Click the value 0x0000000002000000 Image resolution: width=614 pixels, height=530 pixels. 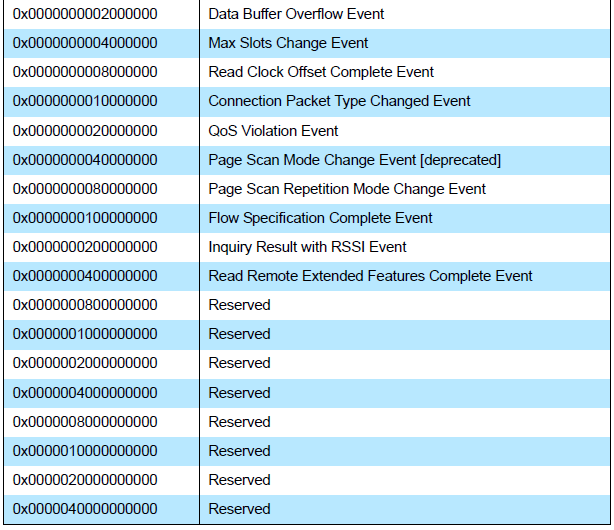tap(85, 14)
